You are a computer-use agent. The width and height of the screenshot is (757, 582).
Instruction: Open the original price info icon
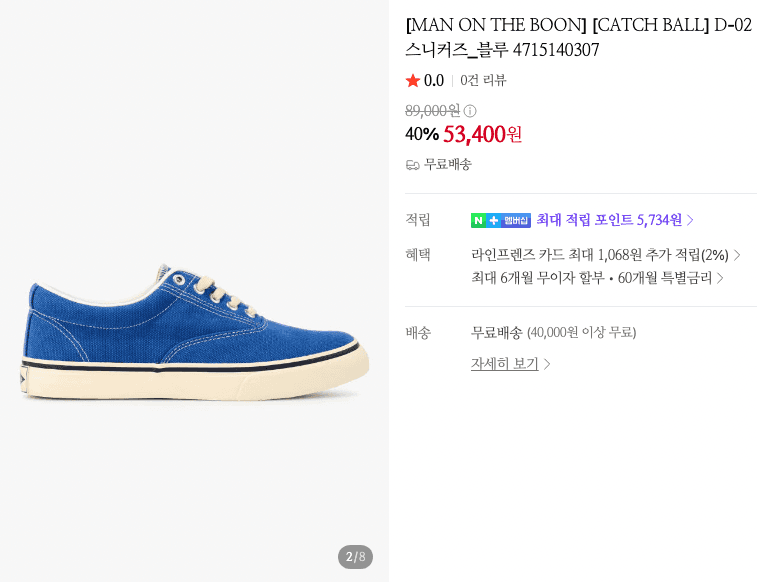(470, 111)
